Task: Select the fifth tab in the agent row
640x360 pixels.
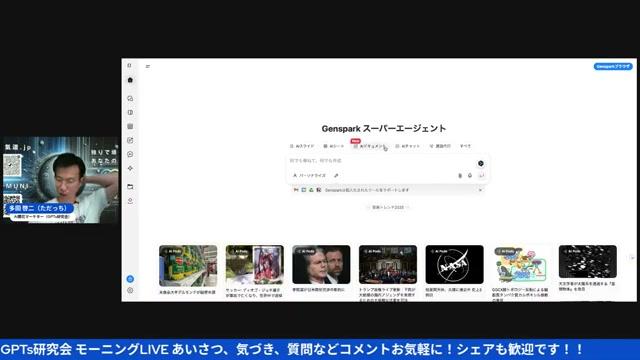Action: coord(440,146)
